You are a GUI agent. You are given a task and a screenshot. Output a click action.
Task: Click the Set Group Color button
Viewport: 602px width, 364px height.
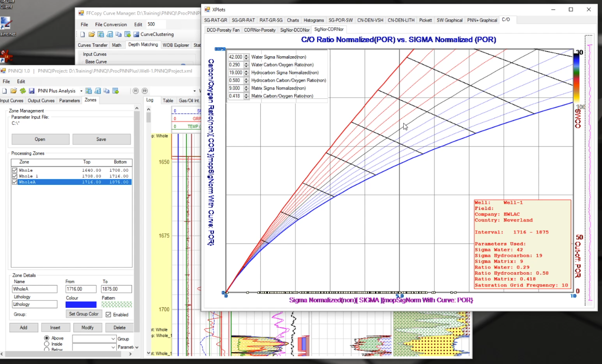tap(84, 314)
